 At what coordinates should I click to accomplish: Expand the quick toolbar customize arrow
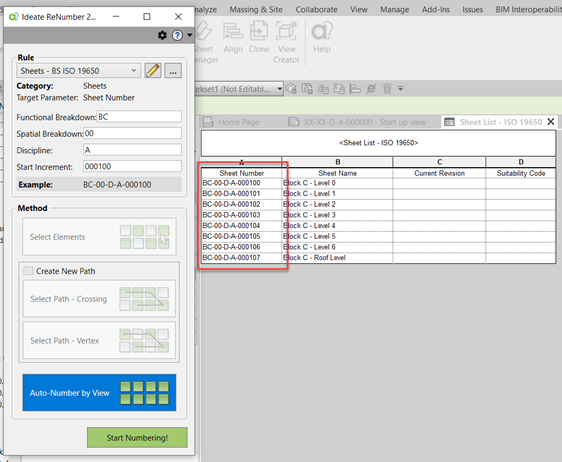pos(401,89)
